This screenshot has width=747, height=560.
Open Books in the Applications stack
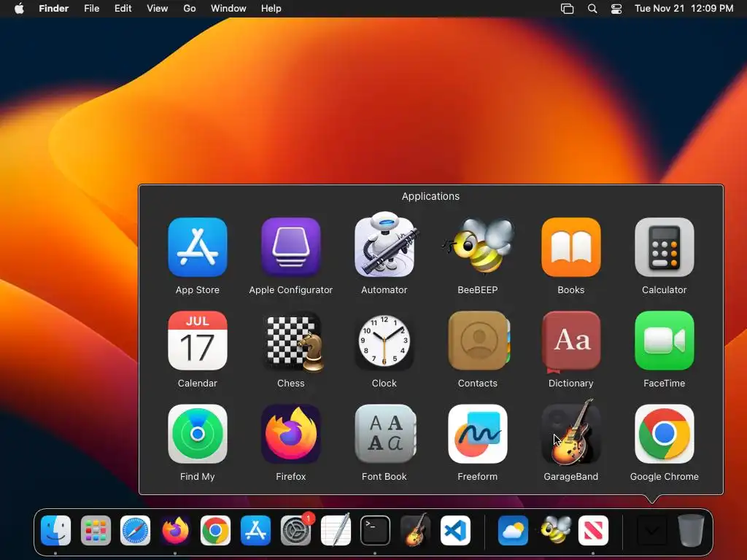pos(570,247)
